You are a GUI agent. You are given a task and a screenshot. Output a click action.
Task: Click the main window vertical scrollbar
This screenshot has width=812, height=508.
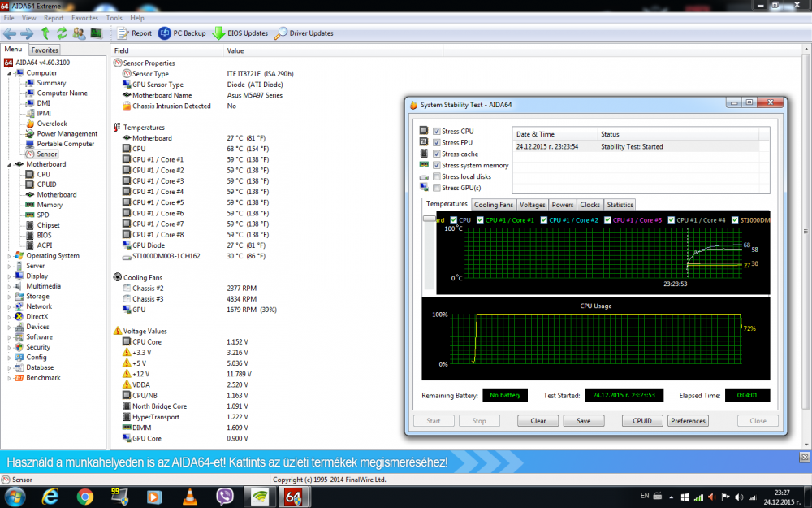click(x=806, y=247)
